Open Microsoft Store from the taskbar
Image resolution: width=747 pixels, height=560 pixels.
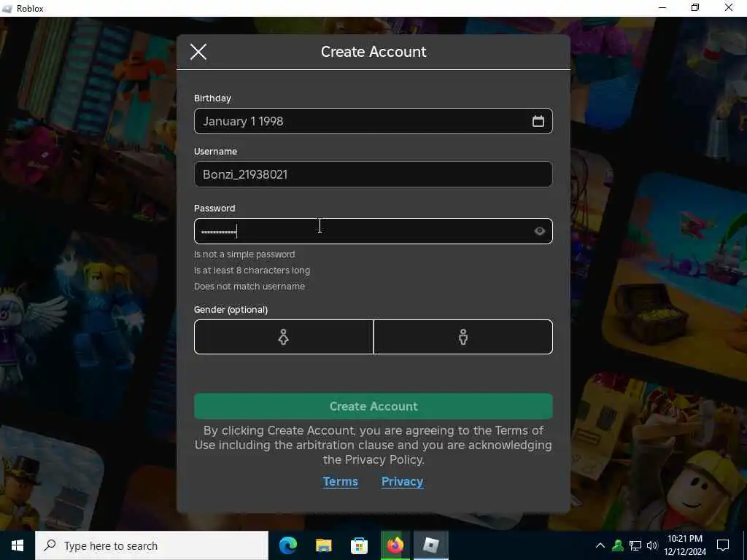coord(359,545)
